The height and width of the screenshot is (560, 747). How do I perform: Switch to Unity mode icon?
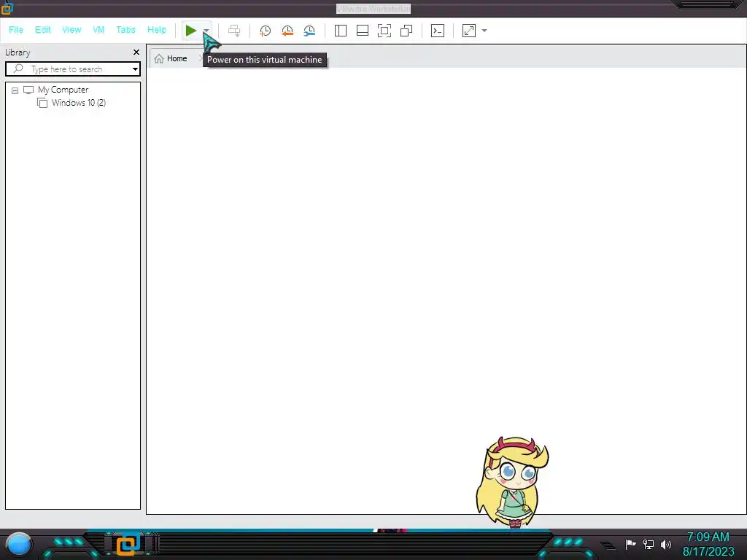coord(406,31)
